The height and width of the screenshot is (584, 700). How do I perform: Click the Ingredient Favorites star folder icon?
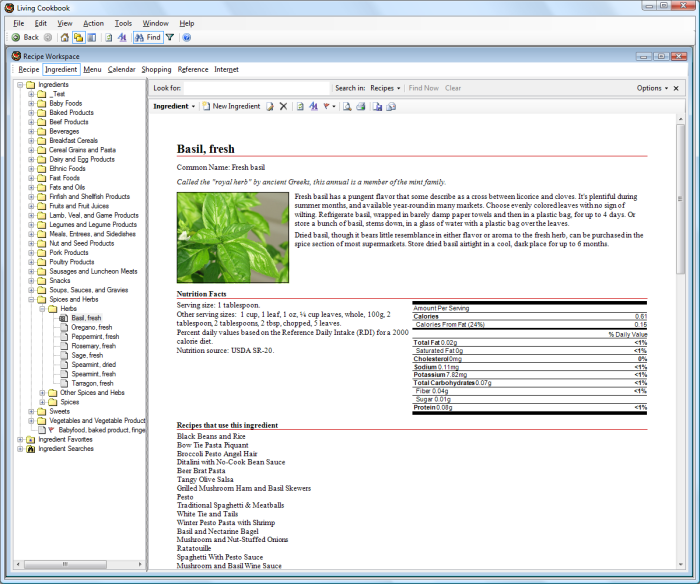[31, 439]
